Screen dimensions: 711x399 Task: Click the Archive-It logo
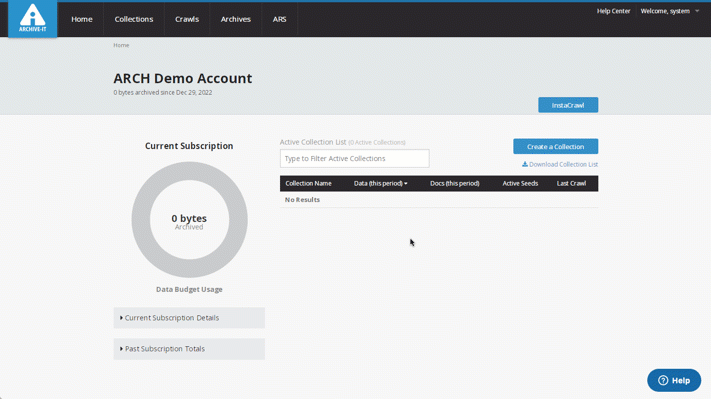tap(33, 19)
